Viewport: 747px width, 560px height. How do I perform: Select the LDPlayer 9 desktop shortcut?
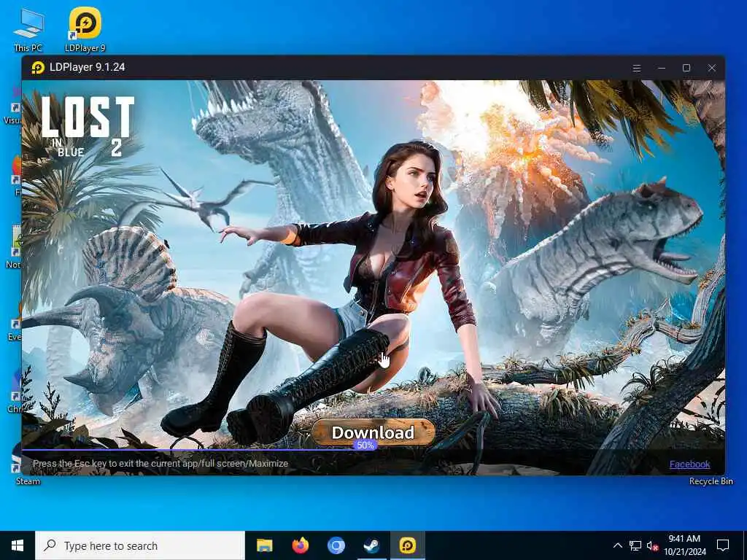click(x=85, y=29)
